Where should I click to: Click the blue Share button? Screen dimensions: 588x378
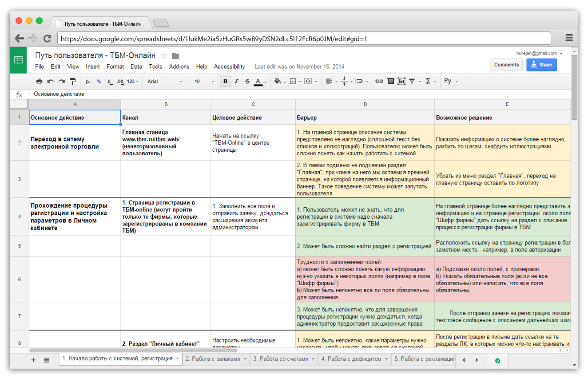click(x=541, y=65)
